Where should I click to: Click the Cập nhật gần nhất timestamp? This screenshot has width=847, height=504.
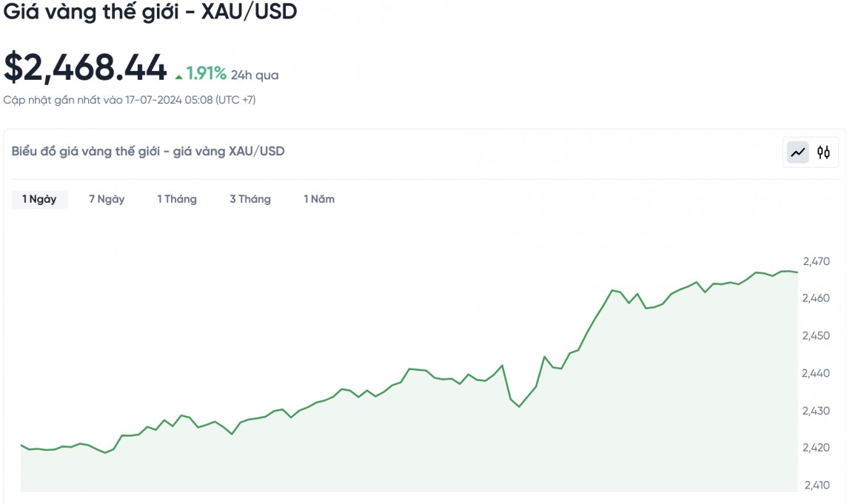tap(130, 99)
